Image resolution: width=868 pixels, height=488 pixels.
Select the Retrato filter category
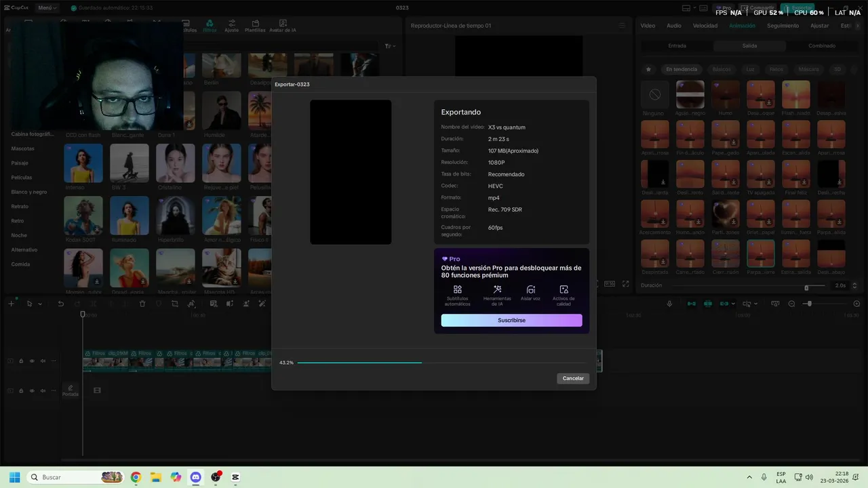(20, 206)
